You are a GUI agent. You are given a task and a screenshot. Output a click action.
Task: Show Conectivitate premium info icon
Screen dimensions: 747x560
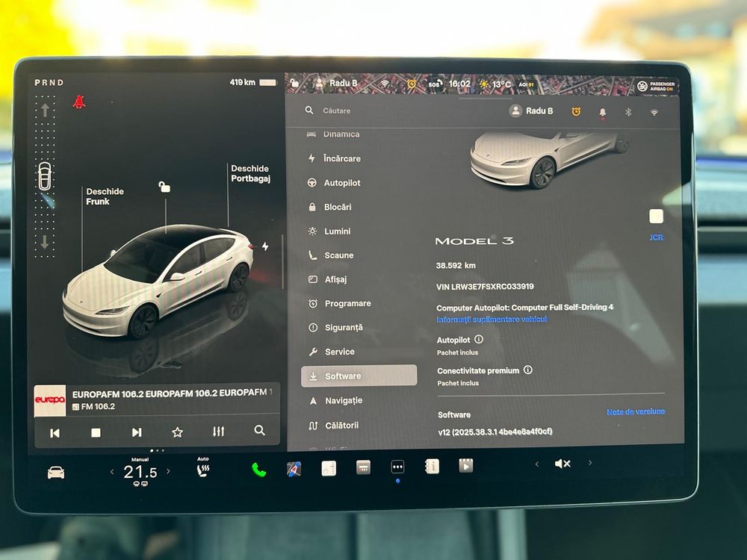pyautogui.click(x=528, y=370)
